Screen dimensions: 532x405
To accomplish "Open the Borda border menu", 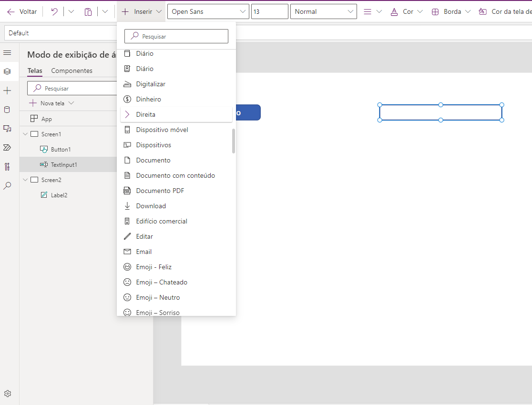I will pos(451,11).
